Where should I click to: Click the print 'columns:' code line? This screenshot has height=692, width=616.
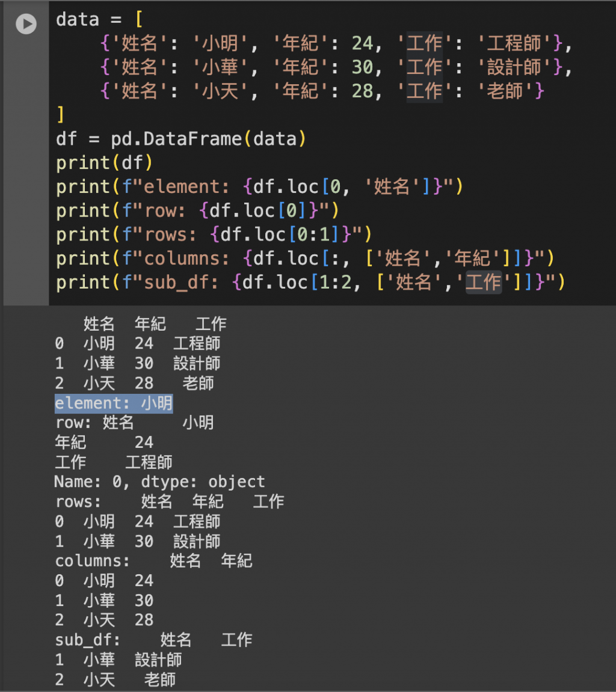coord(305,258)
